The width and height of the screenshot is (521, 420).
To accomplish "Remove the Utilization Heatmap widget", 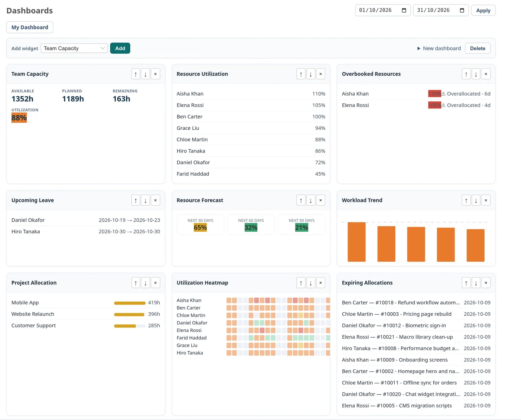I will coord(321,283).
